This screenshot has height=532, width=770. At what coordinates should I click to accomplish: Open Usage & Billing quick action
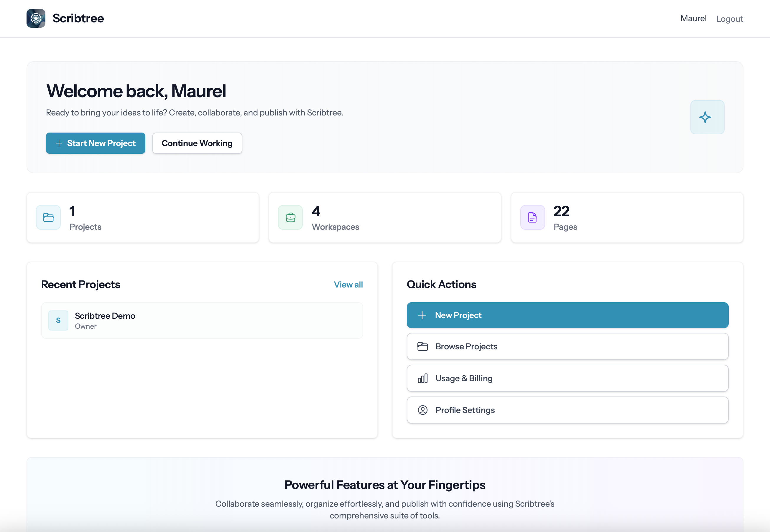pos(567,378)
